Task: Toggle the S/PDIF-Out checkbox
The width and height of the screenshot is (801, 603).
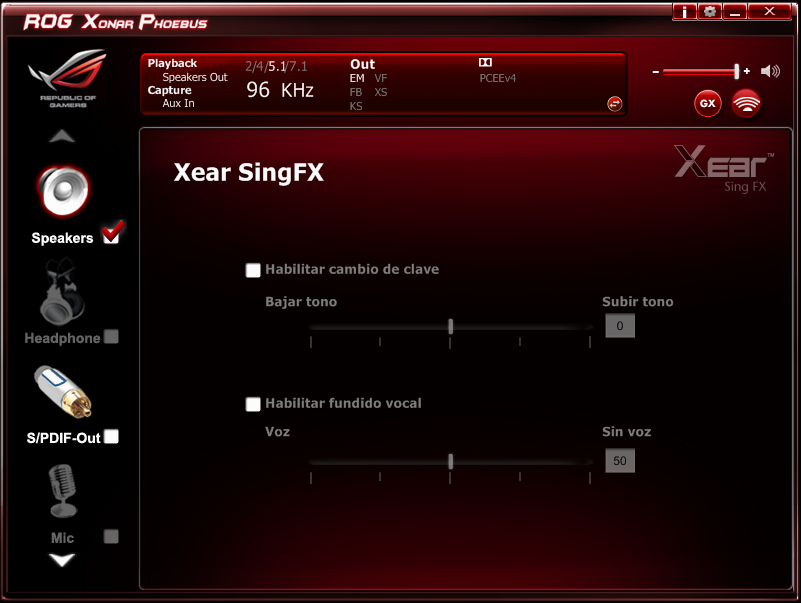Action: [x=111, y=436]
